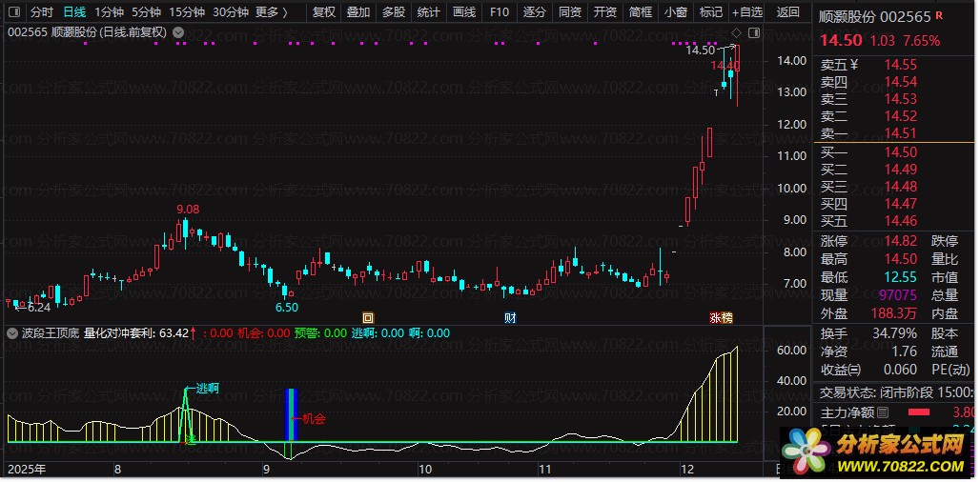The height and width of the screenshot is (482, 980).
Task: Click the 现量 97075 value
Action: (x=897, y=294)
